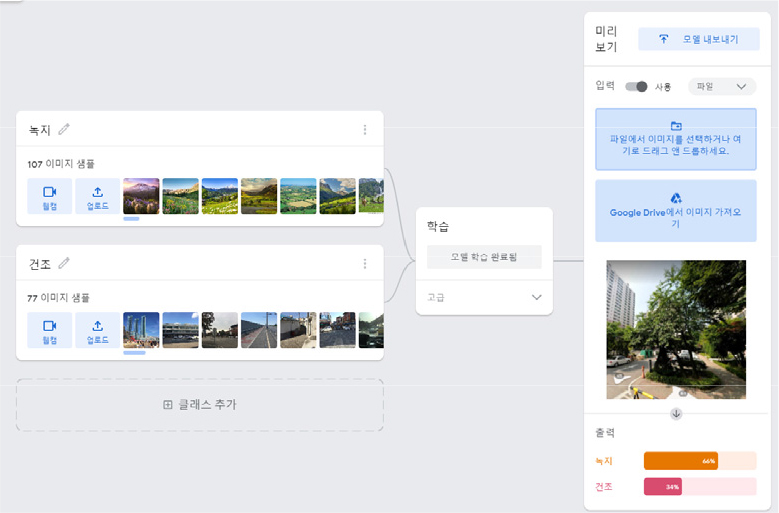Click the 건조 34% output bar

[700, 487]
